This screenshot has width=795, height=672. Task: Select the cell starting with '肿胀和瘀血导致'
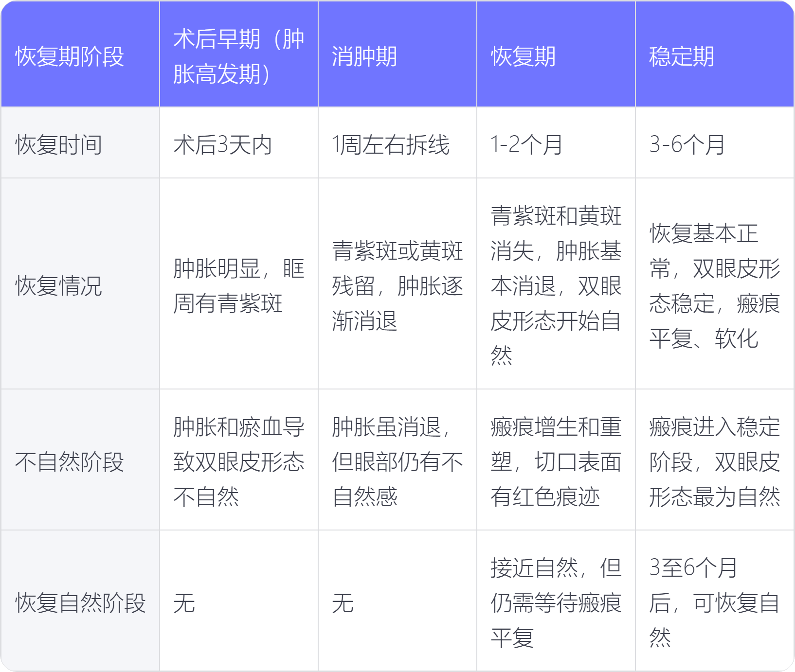coord(238,461)
